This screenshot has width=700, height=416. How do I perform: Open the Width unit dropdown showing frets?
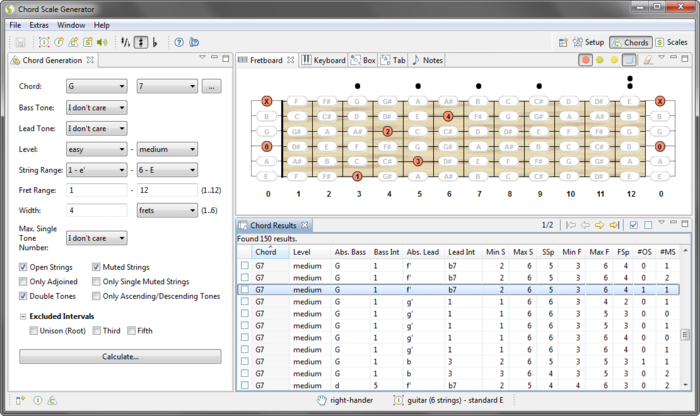tap(167, 210)
